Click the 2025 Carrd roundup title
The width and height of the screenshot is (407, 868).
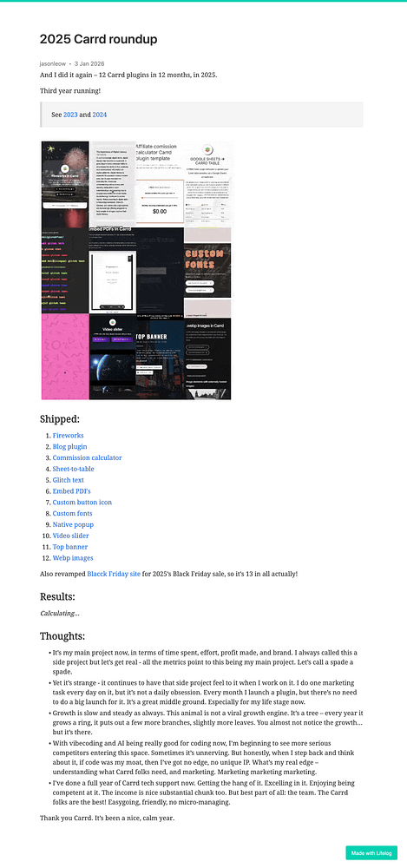99,39
